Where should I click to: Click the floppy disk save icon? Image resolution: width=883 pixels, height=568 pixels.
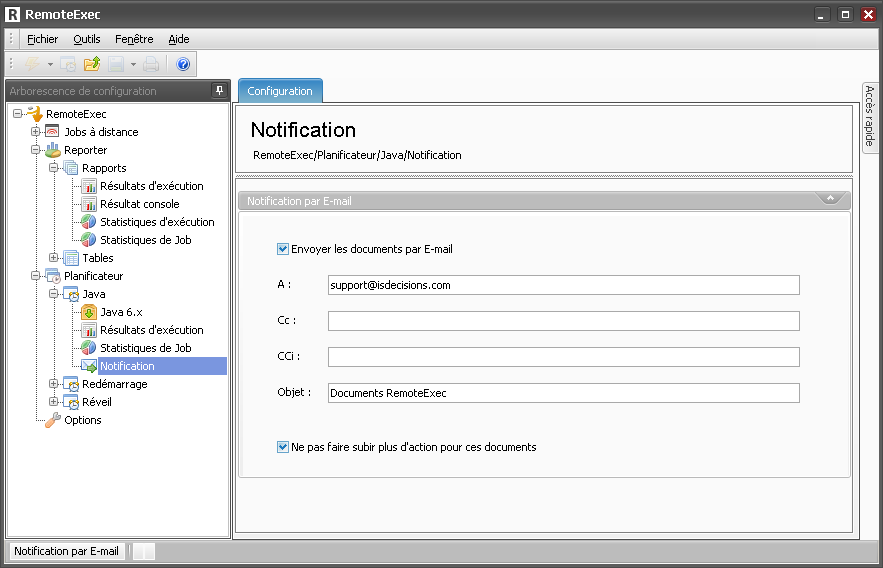(116, 64)
